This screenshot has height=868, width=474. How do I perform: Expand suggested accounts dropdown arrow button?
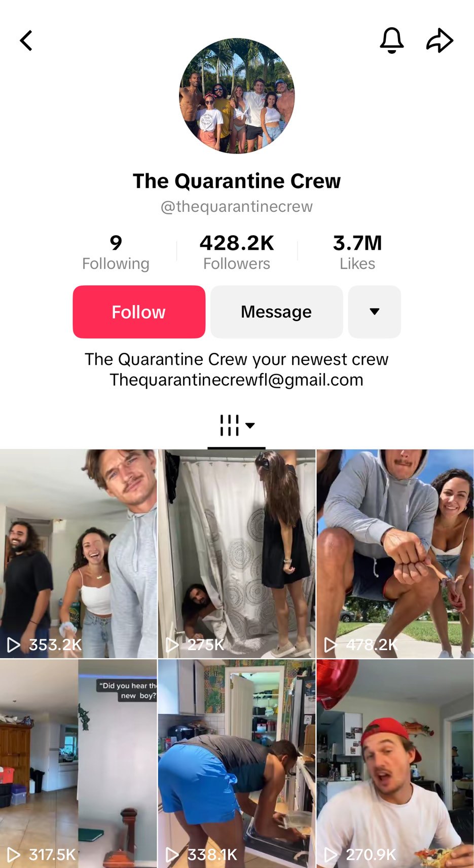(x=375, y=312)
